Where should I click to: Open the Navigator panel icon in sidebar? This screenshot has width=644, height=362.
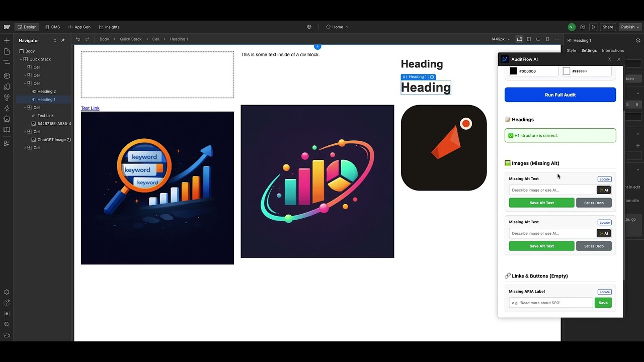click(x=7, y=62)
